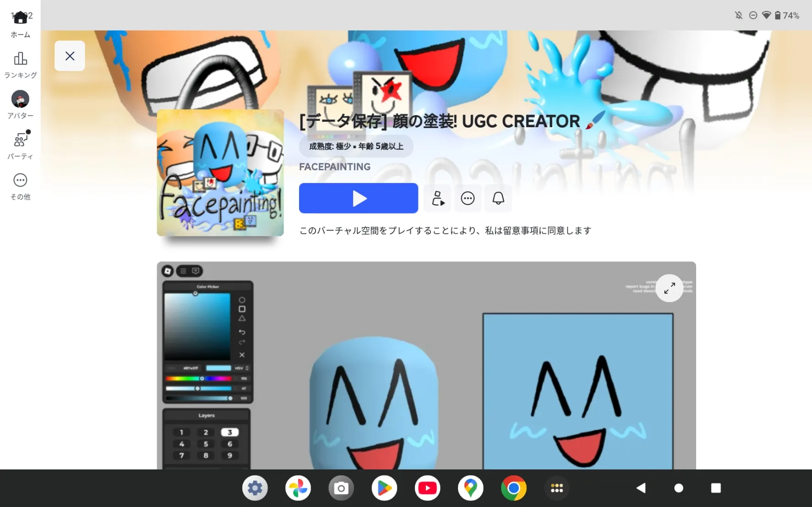Open the all apps drawer grid
This screenshot has height=507, width=812.
[556, 488]
